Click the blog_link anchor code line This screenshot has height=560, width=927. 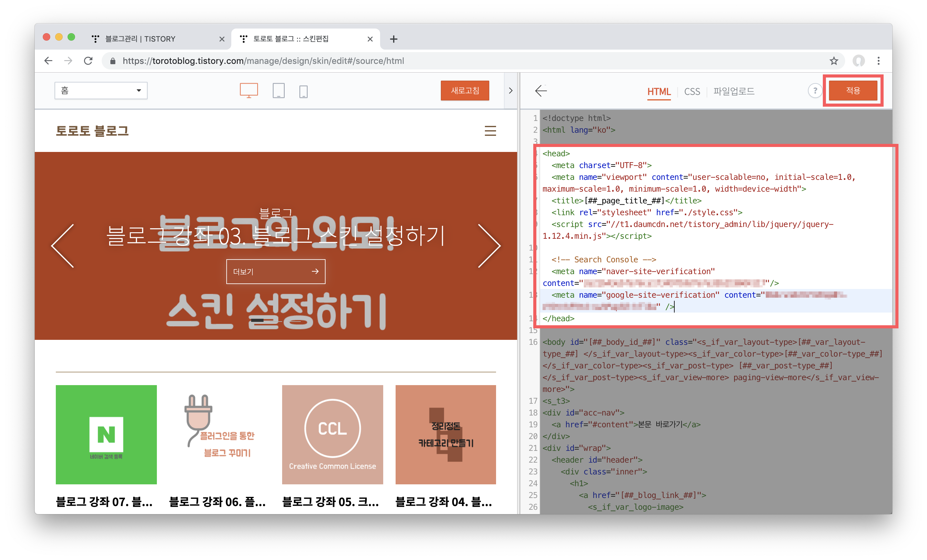642,495
